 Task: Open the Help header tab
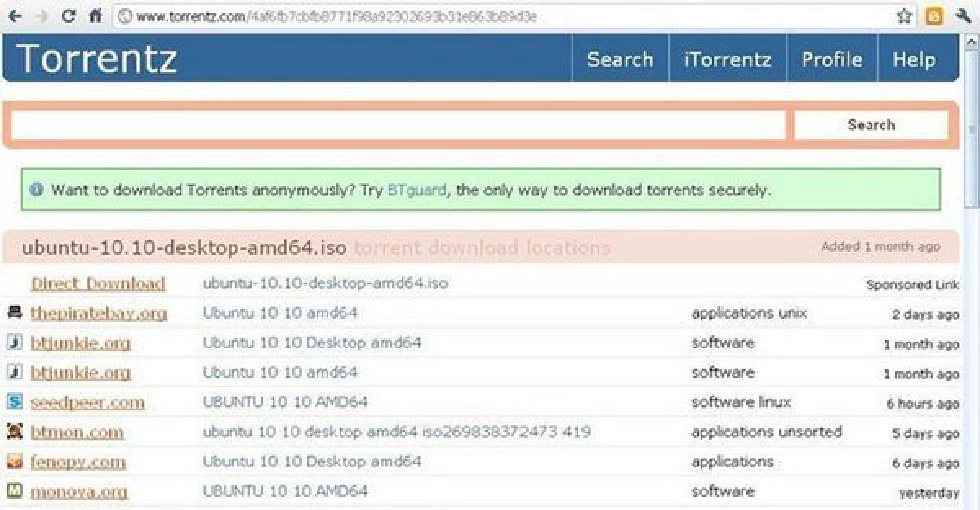point(914,60)
